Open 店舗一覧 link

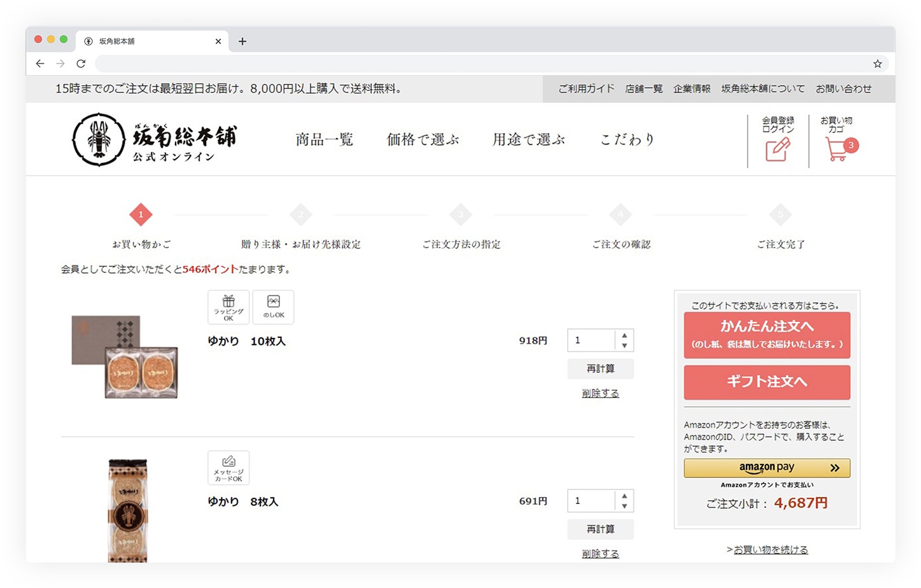644,89
